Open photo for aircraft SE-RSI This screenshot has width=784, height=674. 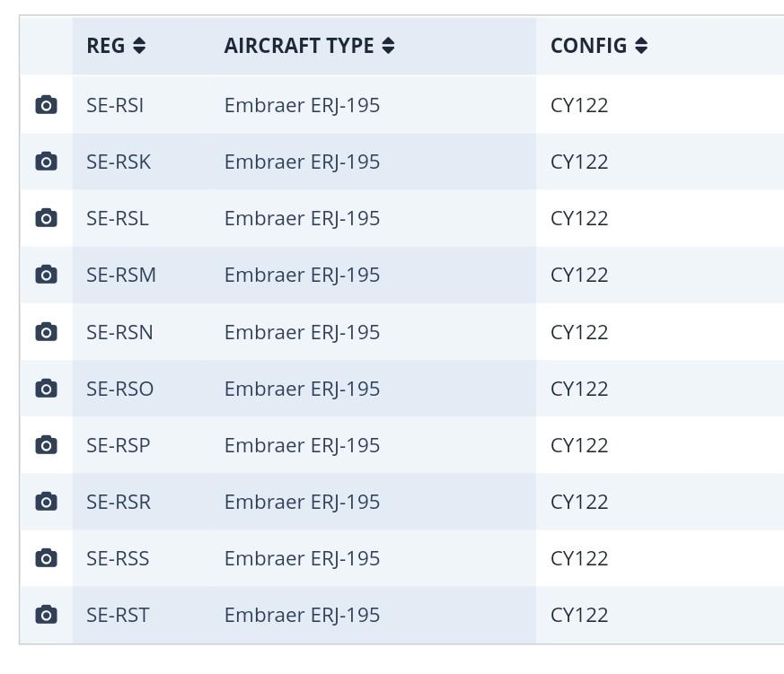[x=46, y=105]
